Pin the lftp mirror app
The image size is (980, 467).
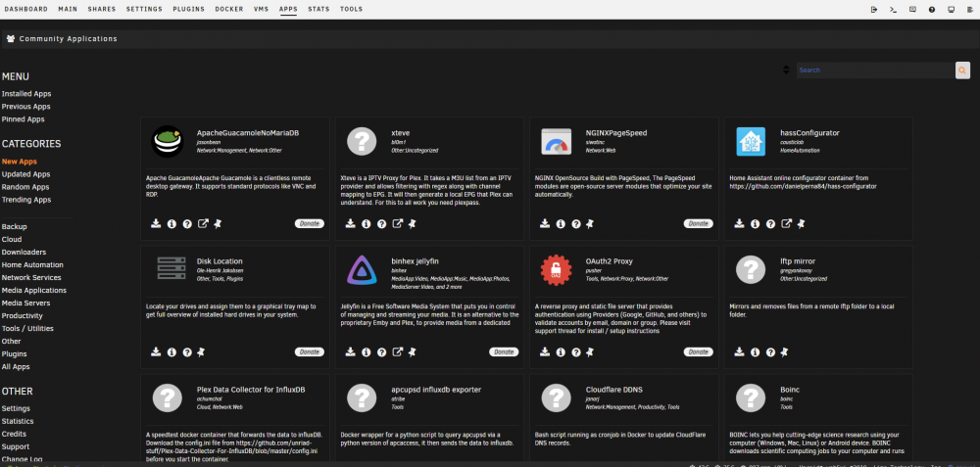click(785, 352)
